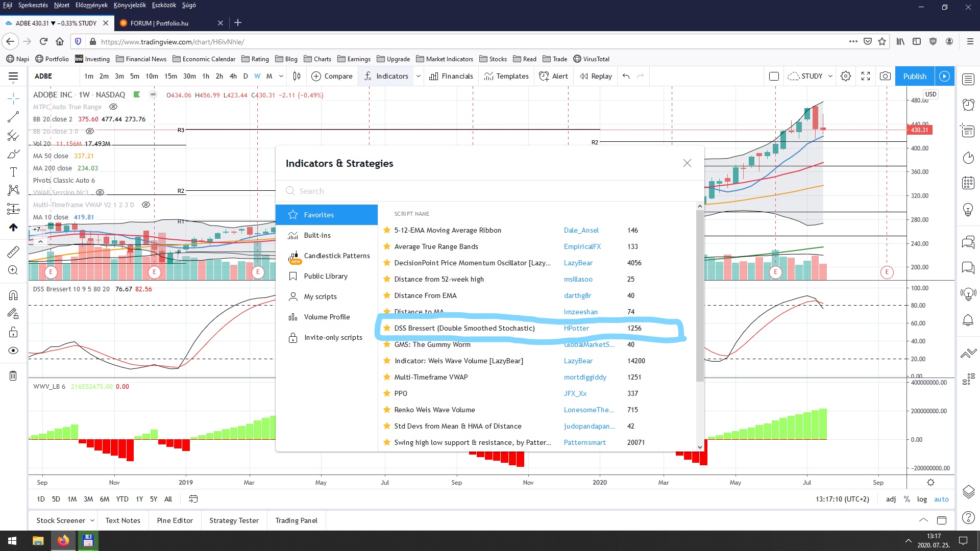
Task: Open LazyBear author link for Weis Wave
Action: (x=578, y=361)
